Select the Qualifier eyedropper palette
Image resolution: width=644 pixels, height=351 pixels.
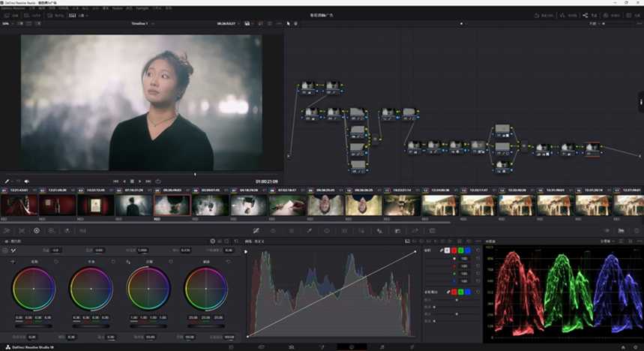[309, 230]
